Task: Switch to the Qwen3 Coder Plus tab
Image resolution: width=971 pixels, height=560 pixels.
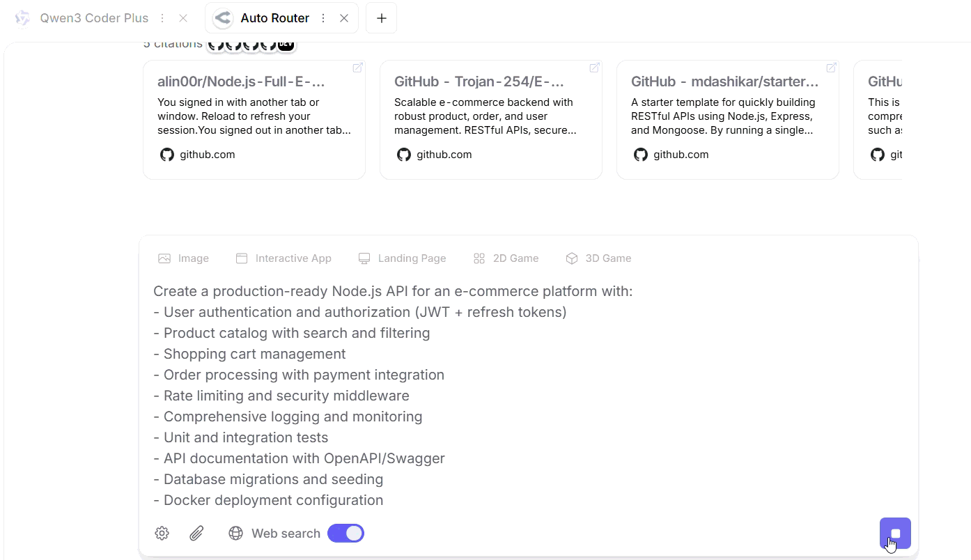Action: 93,18
